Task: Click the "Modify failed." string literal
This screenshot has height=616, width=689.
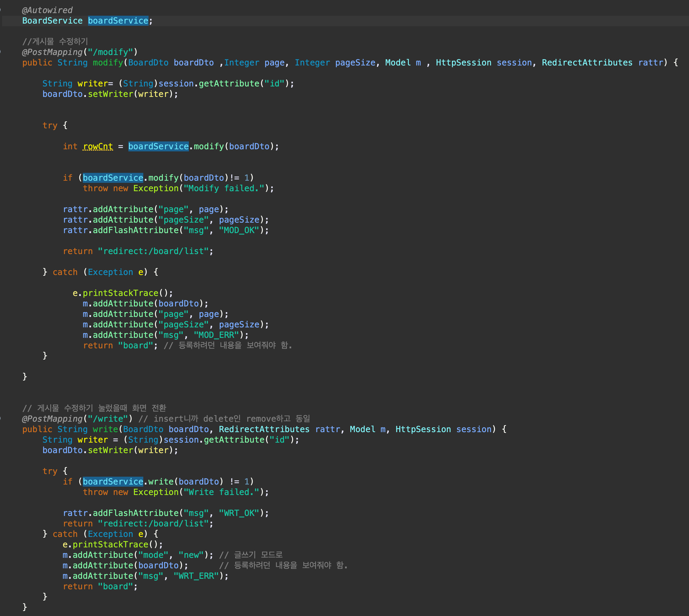Action: pos(224,188)
